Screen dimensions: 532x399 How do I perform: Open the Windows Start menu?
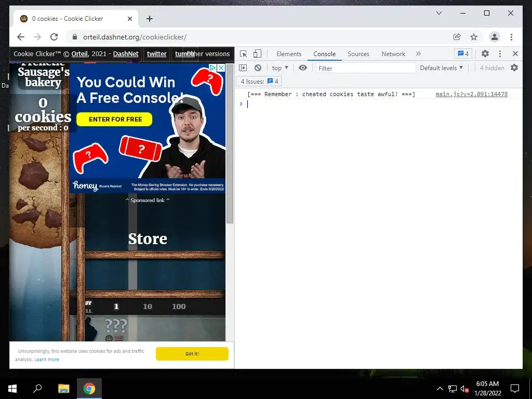(x=12, y=389)
